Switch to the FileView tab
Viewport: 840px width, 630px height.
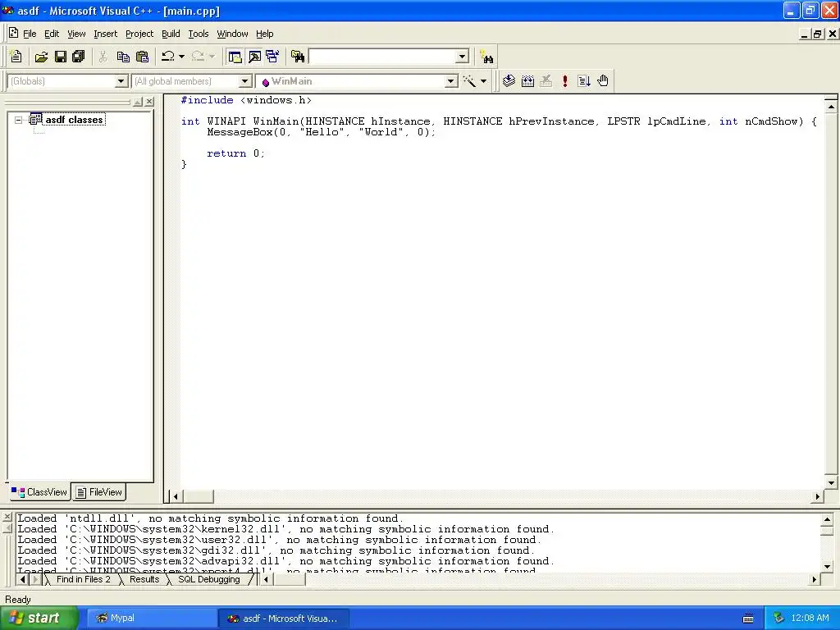(99, 492)
